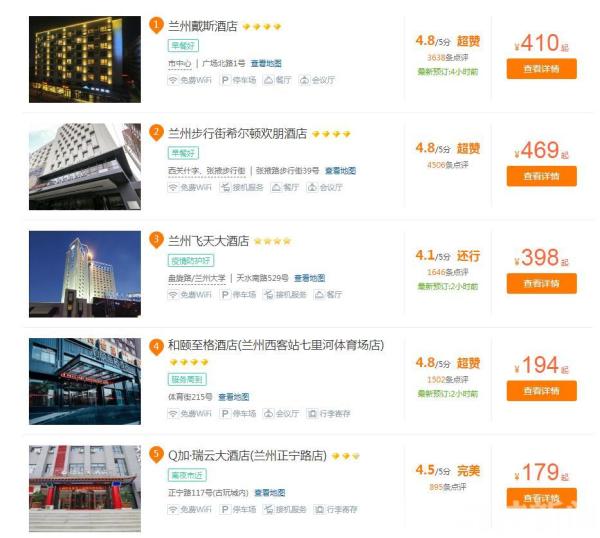
Task: Click orange rank 3 marker badge
Action: pyautogui.click(x=156, y=240)
